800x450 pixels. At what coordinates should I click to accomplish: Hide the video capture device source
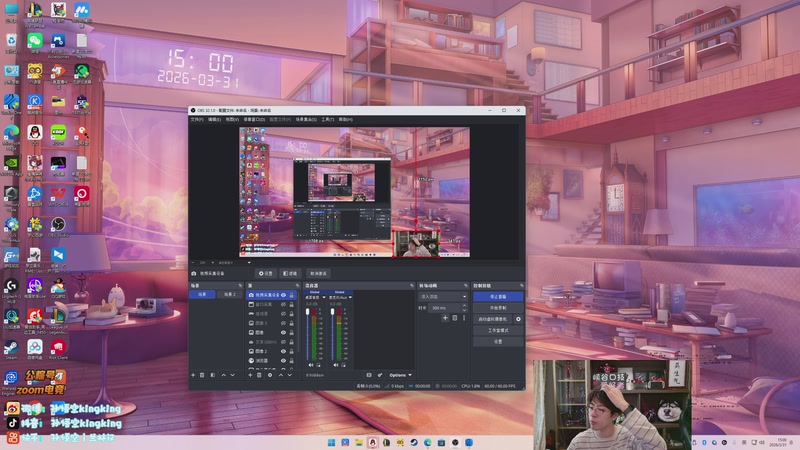pyautogui.click(x=284, y=295)
